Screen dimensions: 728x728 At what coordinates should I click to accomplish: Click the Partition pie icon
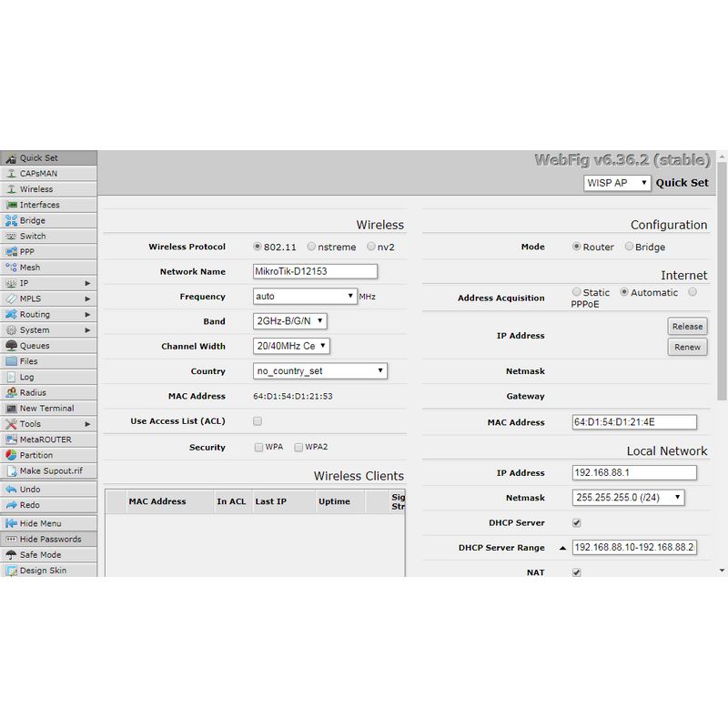[11, 455]
